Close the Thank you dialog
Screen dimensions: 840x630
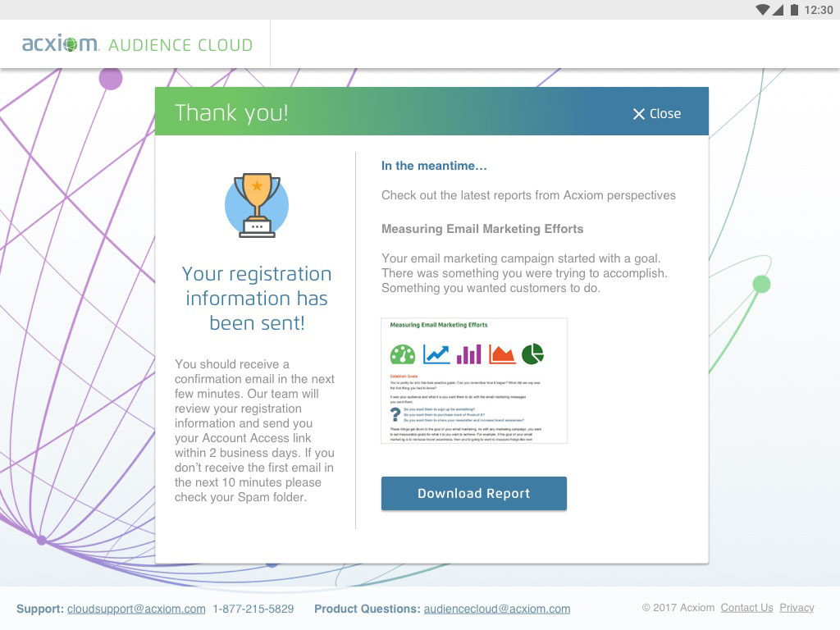pyautogui.click(x=656, y=114)
